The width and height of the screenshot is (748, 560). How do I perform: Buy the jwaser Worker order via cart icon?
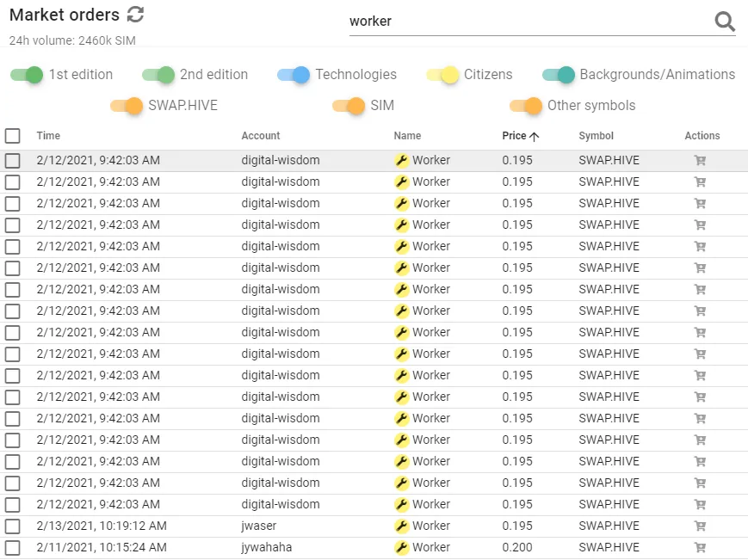coord(700,526)
